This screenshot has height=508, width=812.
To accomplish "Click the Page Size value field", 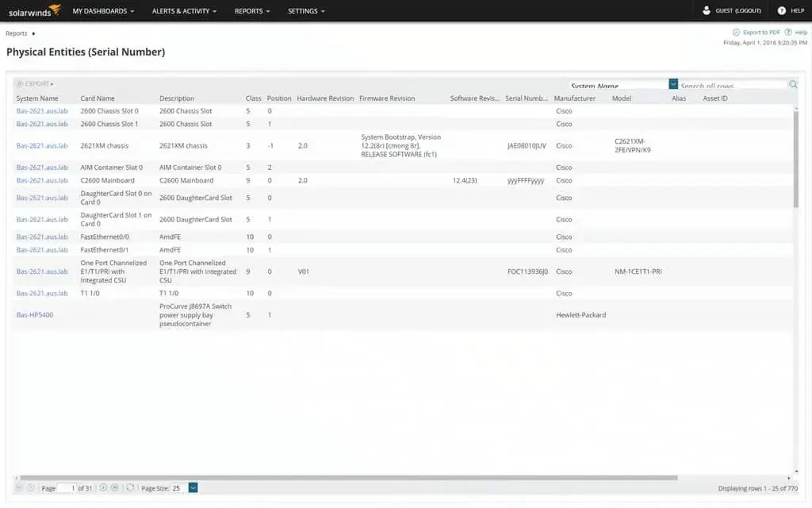I will (x=179, y=488).
